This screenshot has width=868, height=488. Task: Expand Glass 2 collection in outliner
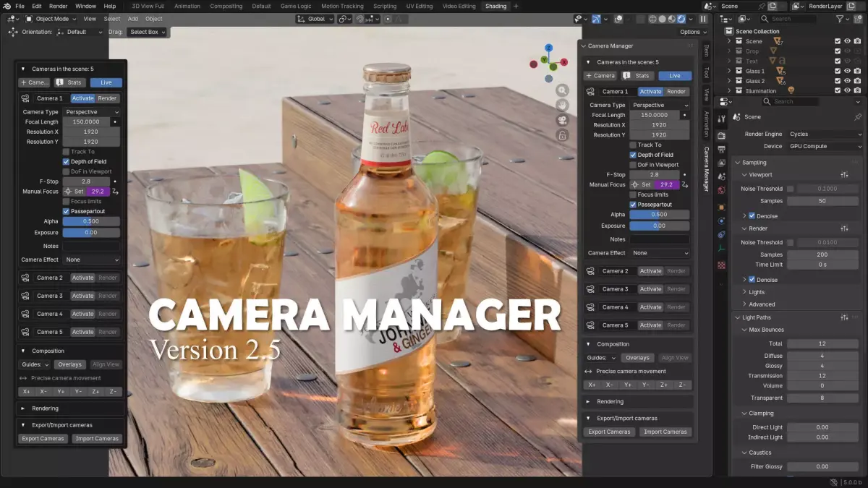coord(729,81)
